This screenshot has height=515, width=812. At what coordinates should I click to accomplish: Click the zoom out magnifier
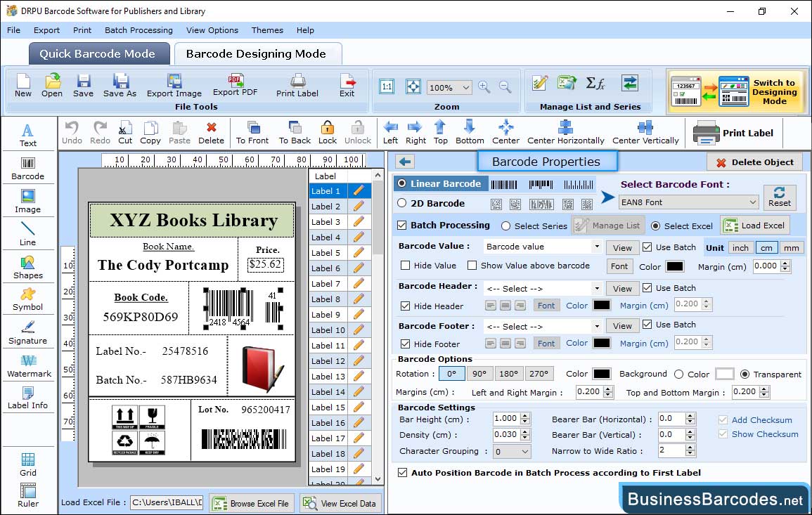click(x=505, y=87)
